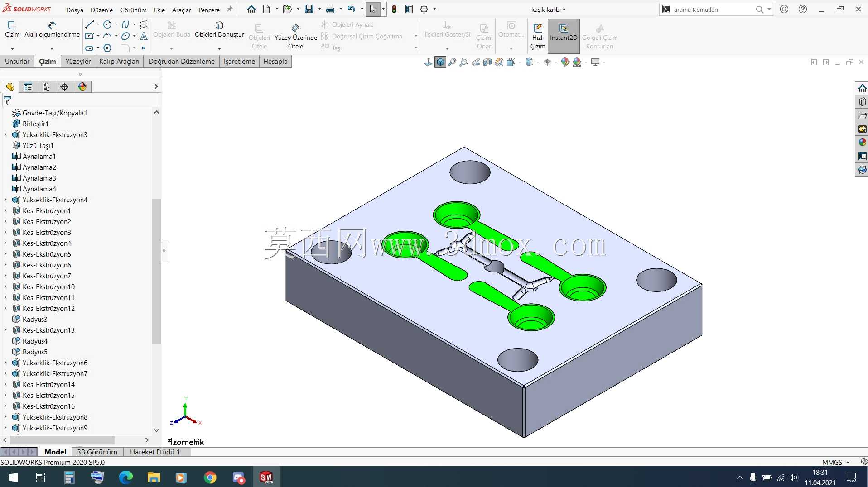The width and height of the screenshot is (868, 487).
Task: Select the Radyus4 feature in the tree
Action: (35, 341)
